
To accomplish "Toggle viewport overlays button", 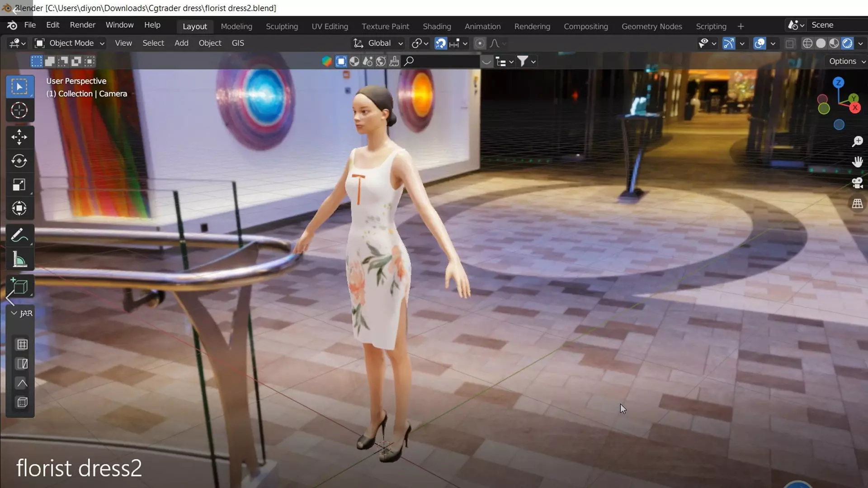I will click(x=759, y=43).
